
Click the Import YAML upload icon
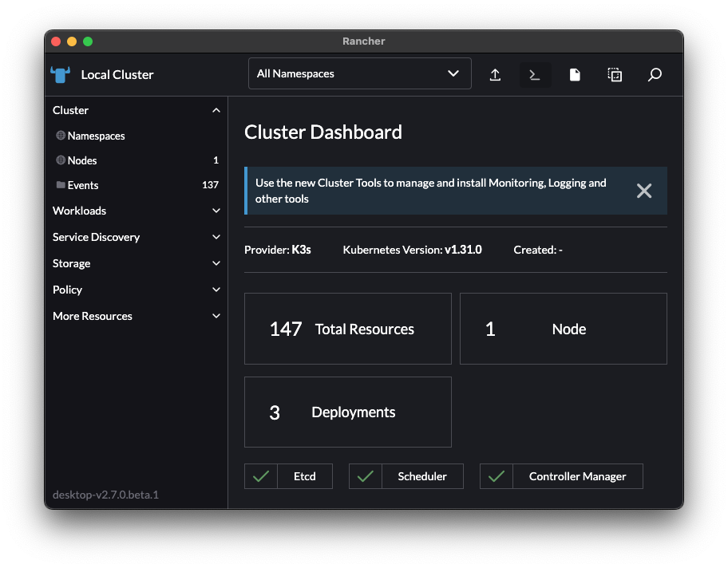tap(495, 74)
